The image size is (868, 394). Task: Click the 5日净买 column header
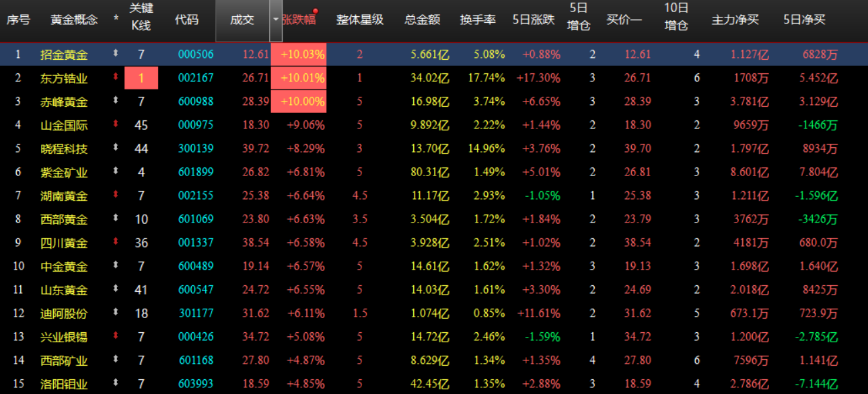pos(805,20)
